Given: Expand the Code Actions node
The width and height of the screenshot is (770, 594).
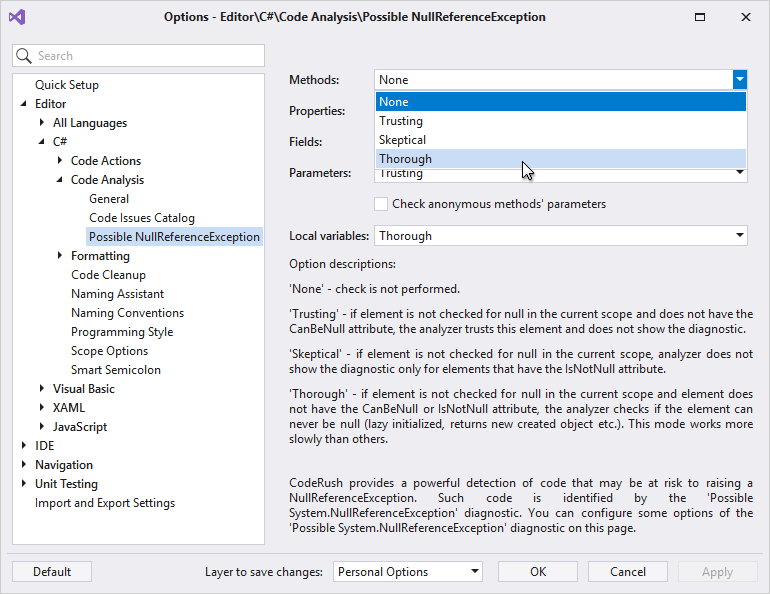Looking at the screenshot, I should click(60, 161).
